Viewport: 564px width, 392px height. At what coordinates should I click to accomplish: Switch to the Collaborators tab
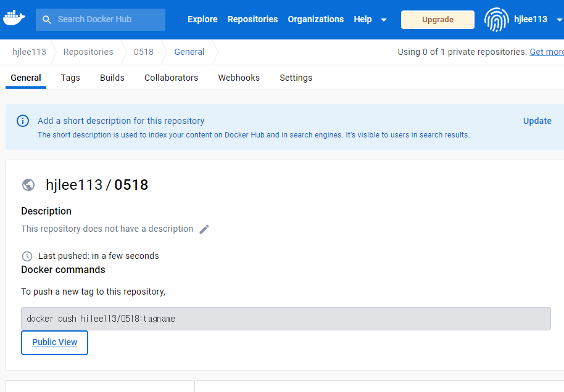click(x=171, y=78)
